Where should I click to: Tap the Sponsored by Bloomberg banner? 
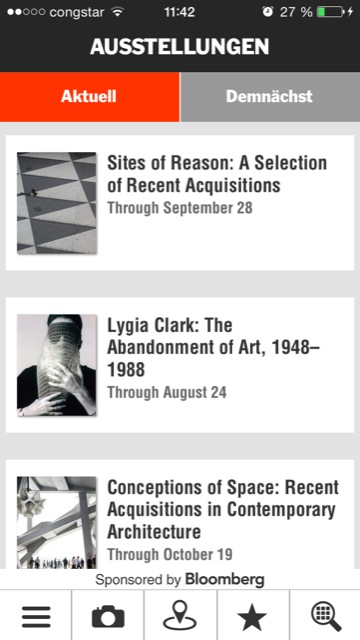point(180,579)
